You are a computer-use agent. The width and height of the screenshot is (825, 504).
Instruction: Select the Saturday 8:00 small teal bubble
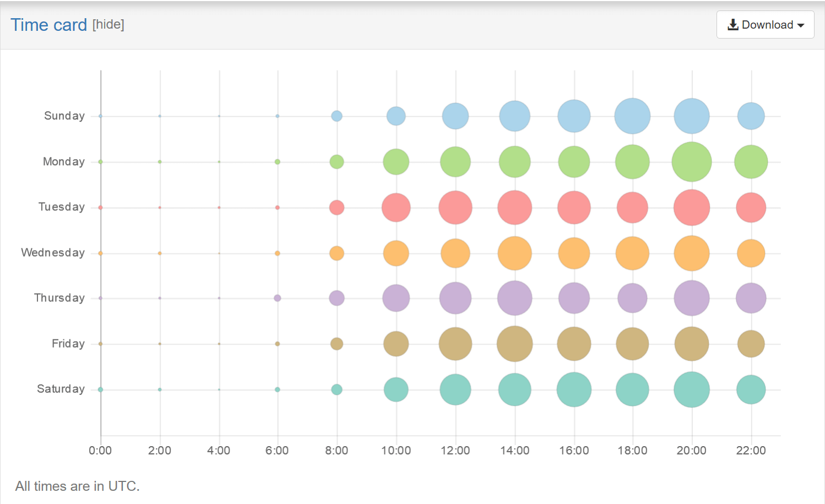click(x=336, y=389)
